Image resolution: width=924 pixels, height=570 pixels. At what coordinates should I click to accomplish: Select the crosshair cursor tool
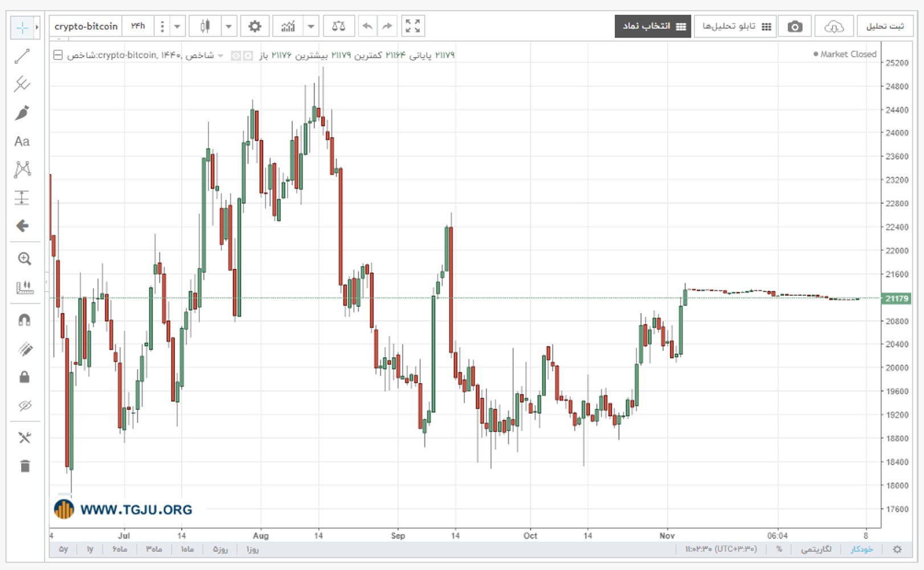coord(22,27)
